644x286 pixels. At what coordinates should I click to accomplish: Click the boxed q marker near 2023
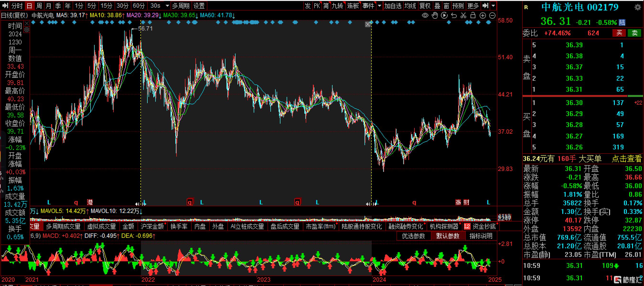(x=297, y=202)
